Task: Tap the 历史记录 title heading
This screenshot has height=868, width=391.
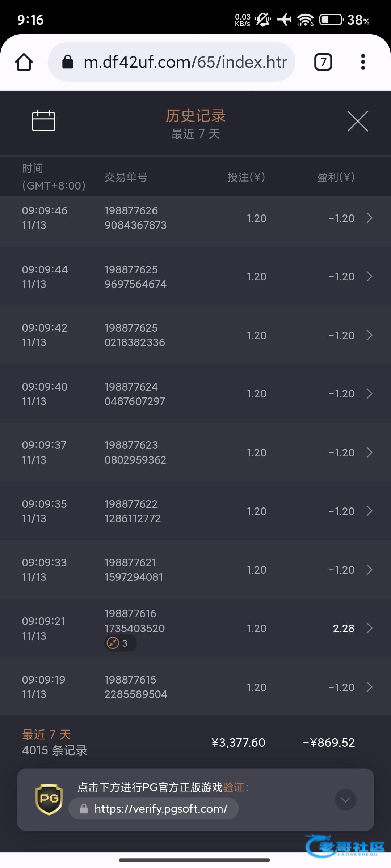Action: coord(195,116)
